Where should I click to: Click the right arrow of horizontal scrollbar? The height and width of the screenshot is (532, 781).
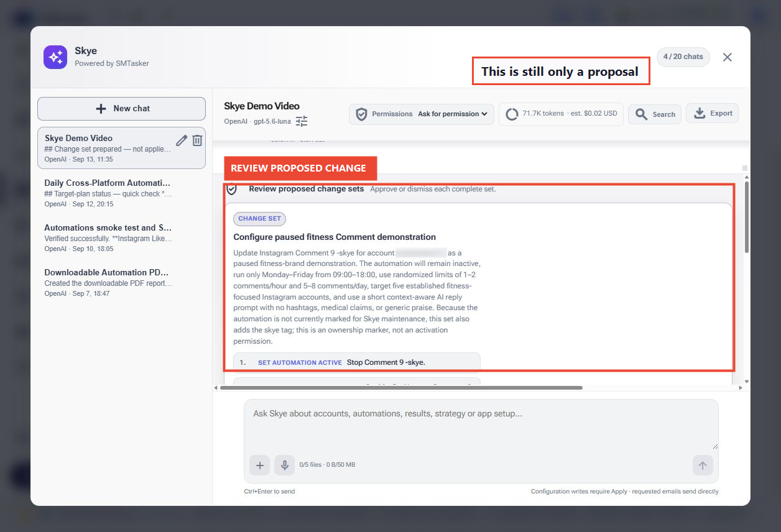[740, 388]
